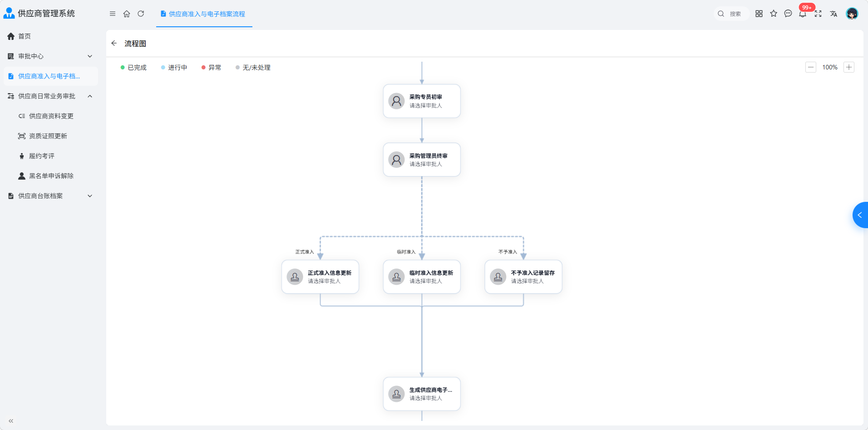Select the 正式准入信息更新 node
The width and height of the screenshot is (868, 430).
click(320, 277)
